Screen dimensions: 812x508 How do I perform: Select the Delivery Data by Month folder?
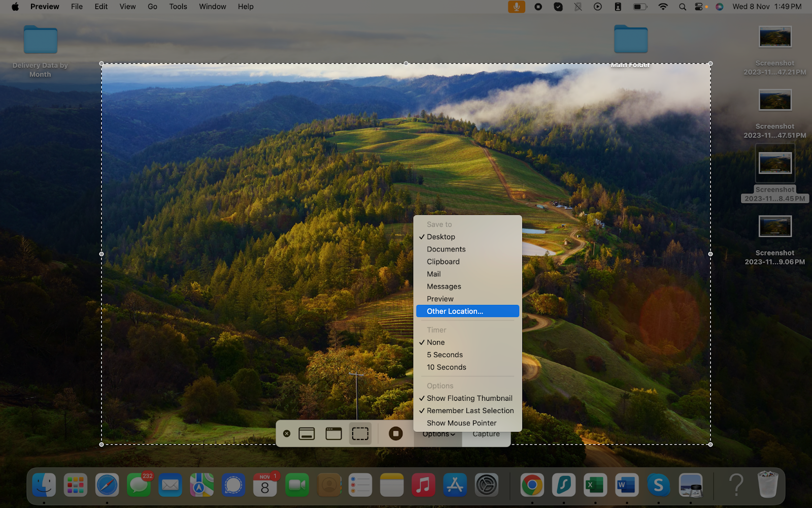point(40,41)
